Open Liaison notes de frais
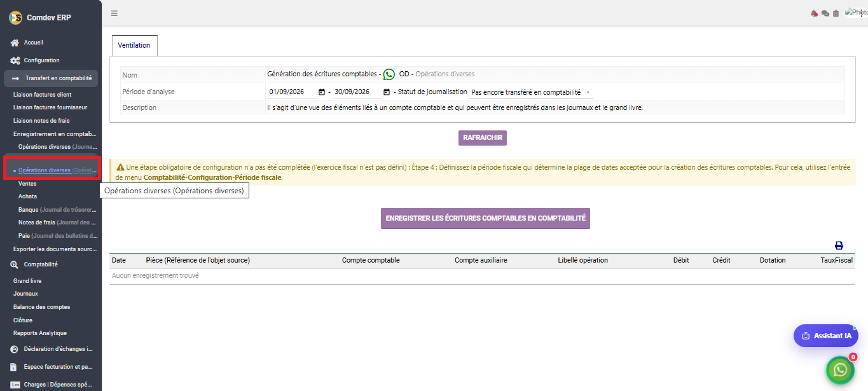This screenshot has width=868, height=391. (41, 121)
